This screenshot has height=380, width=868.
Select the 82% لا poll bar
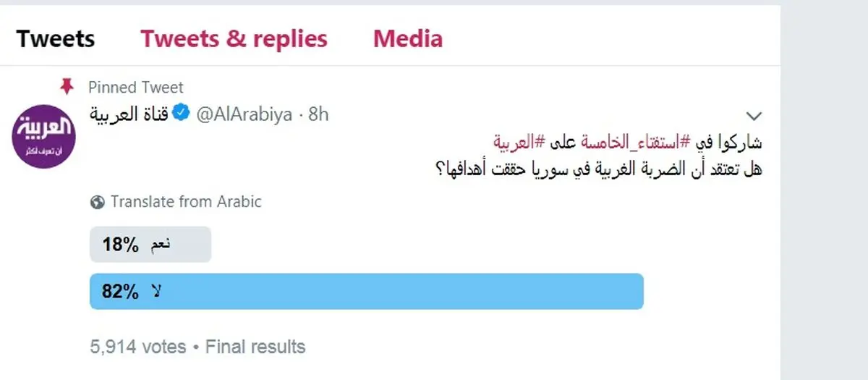coord(366,291)
